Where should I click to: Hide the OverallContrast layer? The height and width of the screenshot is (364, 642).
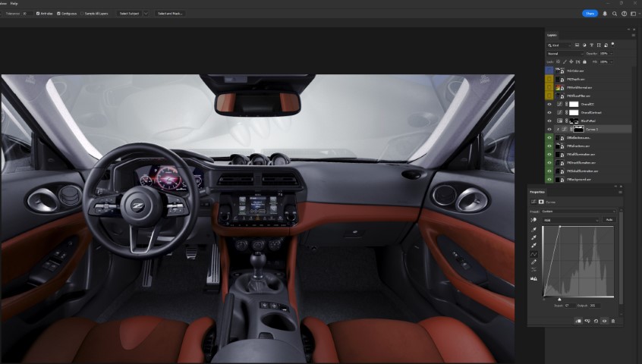click(549, 112)
